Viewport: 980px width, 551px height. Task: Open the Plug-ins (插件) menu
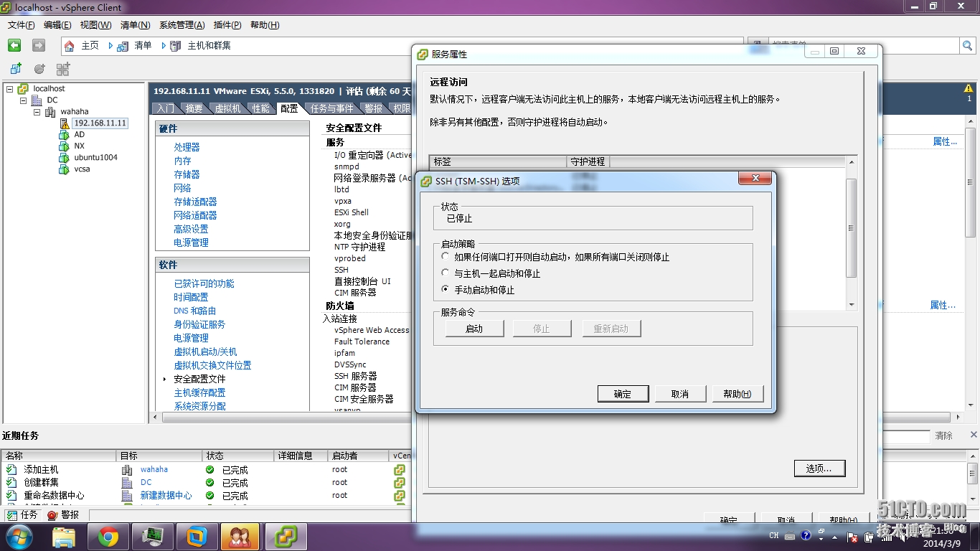(x=227, y=25)
